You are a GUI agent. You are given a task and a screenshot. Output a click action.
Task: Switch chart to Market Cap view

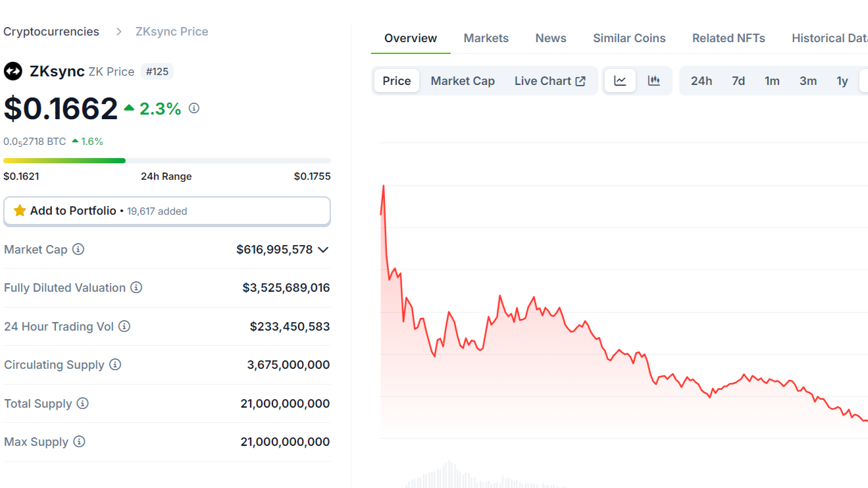463,80
